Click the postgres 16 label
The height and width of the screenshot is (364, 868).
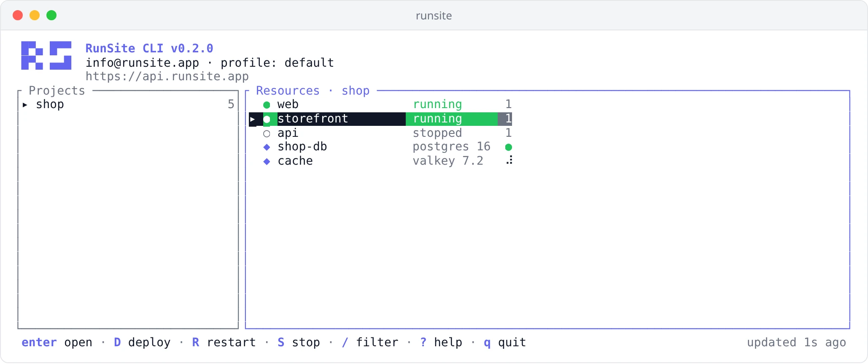tap(451, 147)
